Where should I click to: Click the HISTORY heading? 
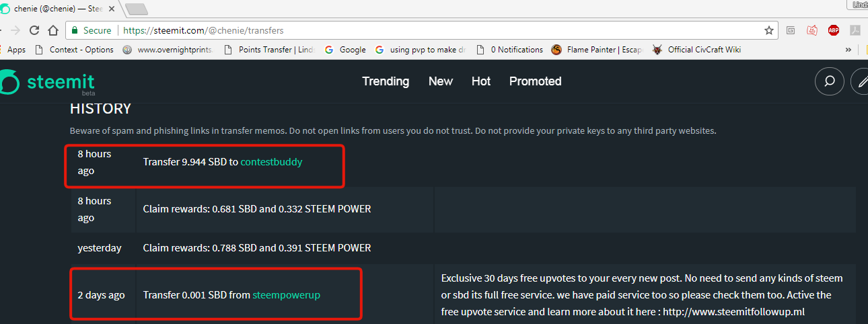pyautogui.click(x=101, y=109)
